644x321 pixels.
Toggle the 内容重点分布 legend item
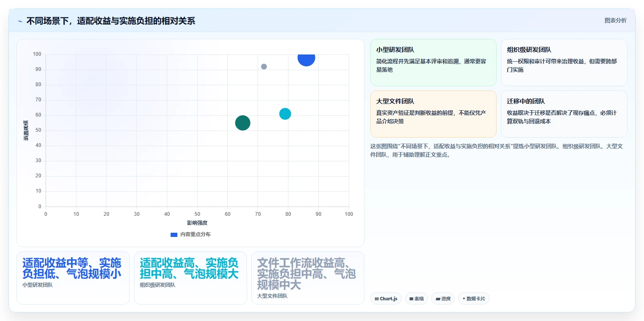190,234
